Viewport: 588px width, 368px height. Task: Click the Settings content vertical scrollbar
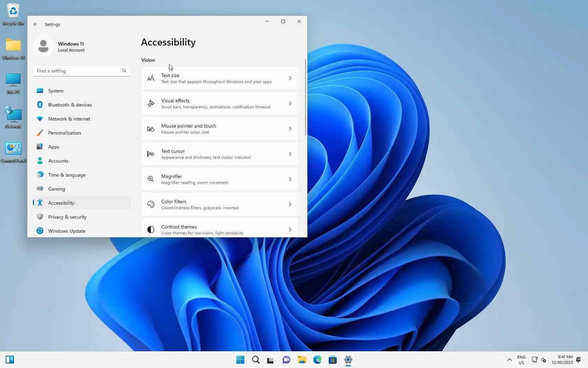pyautogui.click(x=306, y=97)
